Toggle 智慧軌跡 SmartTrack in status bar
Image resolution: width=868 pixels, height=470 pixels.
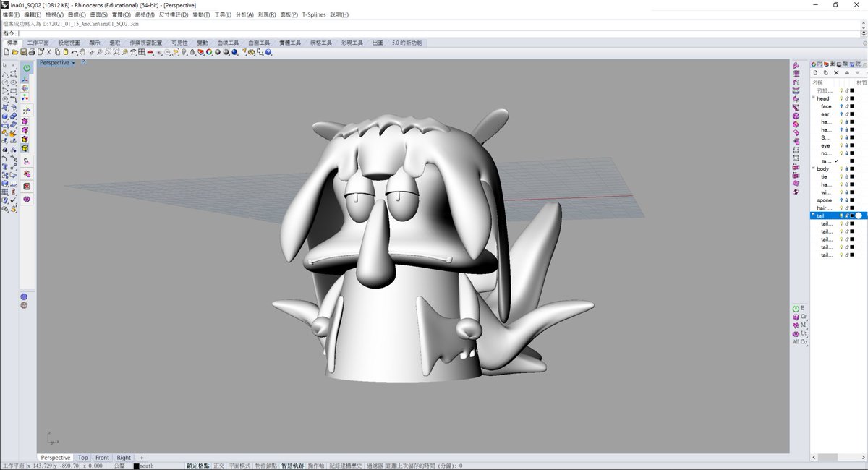point(292,466)
